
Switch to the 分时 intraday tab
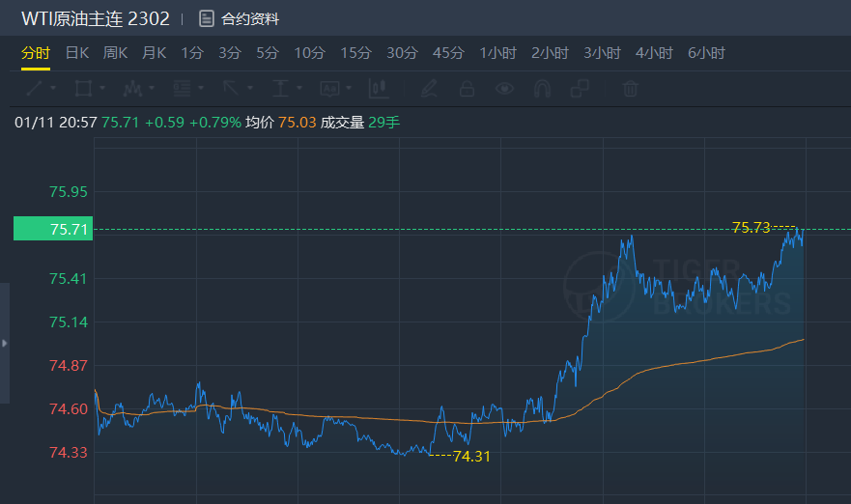36,53
